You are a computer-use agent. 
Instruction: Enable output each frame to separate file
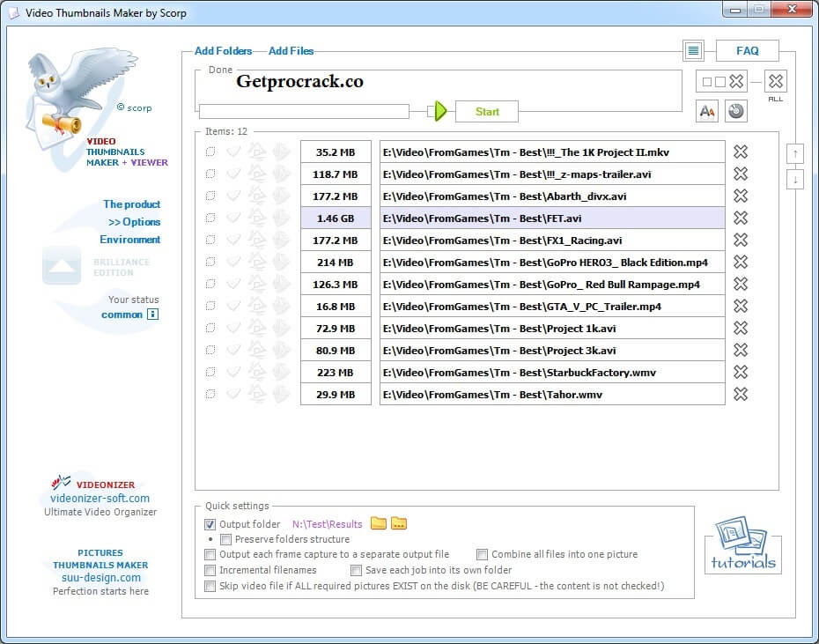tap(210, 554)
